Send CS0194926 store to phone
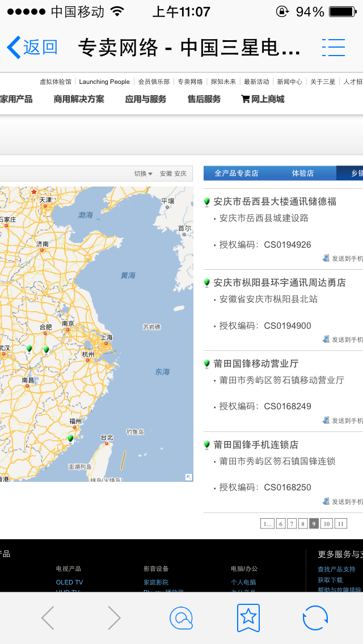Image resolution: width=363 pixels, height=644 pixels. 343,259
